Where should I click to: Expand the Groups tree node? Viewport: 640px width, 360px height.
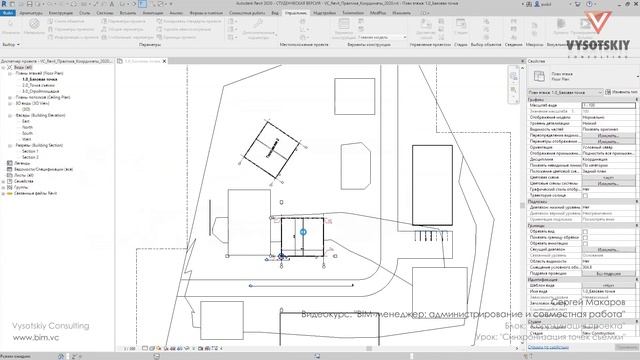point(4,187)
